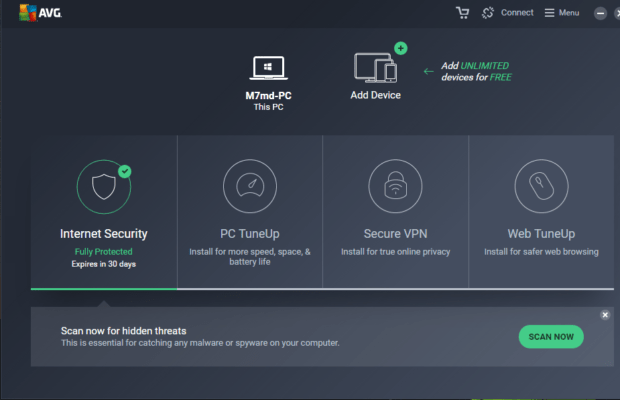Click 'Scan now for hidden threats' heading
620x400 pixels.
tap(123, 331)
